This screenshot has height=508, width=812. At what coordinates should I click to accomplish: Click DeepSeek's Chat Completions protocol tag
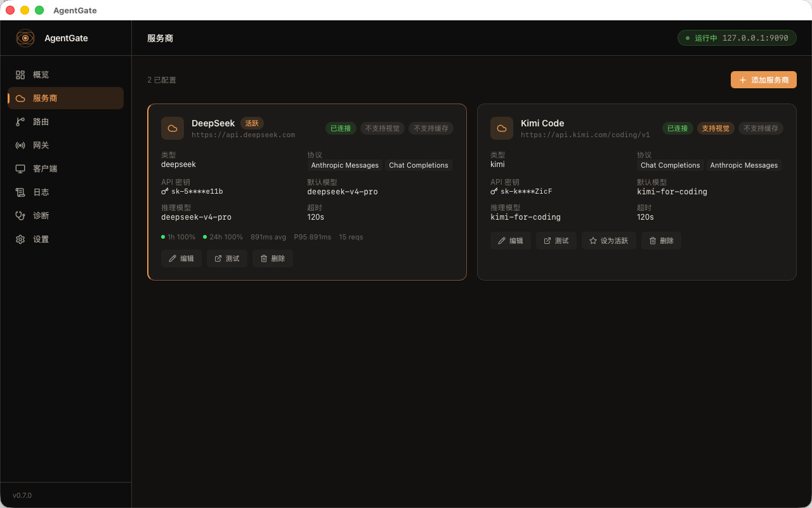point(419,165)
